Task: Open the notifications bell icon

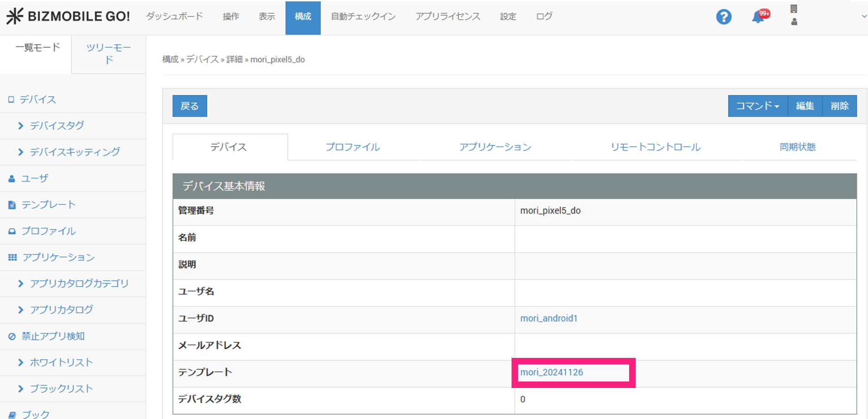Action: pos(758,17)
